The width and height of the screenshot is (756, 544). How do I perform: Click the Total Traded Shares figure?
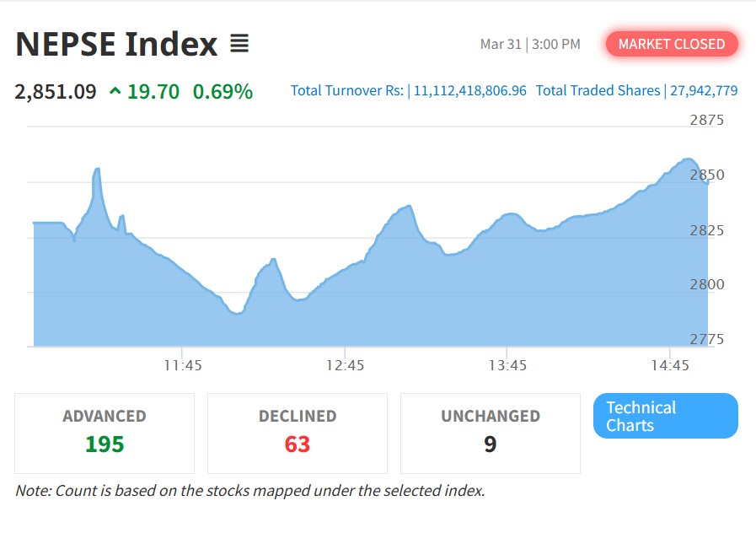coord(704,90)
